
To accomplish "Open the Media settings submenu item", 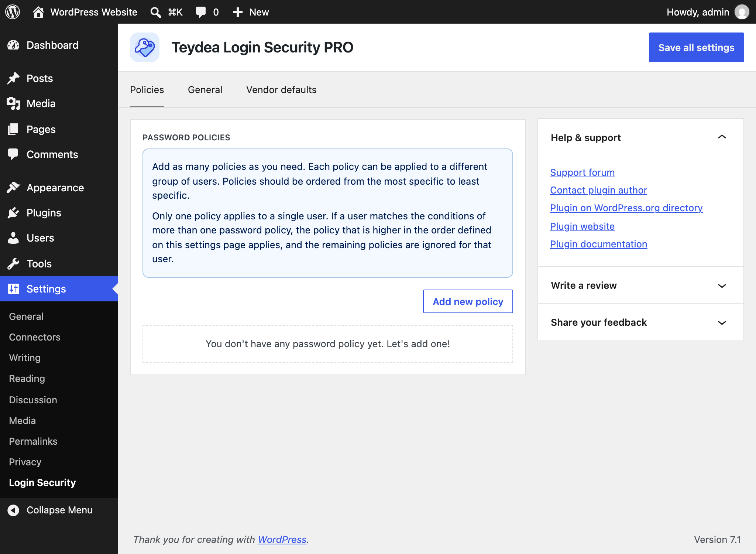I will coord(23,421).
